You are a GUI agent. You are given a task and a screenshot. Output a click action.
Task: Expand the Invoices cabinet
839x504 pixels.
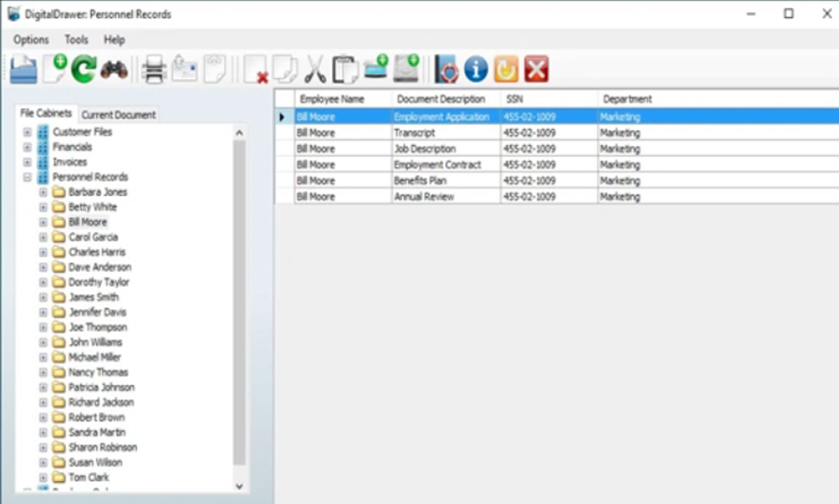tap(27, 163)
